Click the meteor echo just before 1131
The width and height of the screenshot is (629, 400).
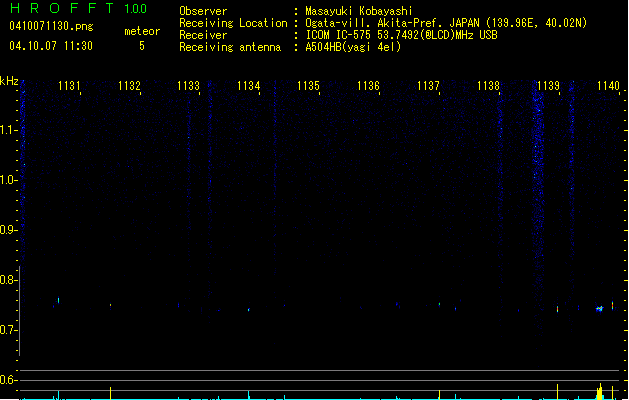(59, 300)
